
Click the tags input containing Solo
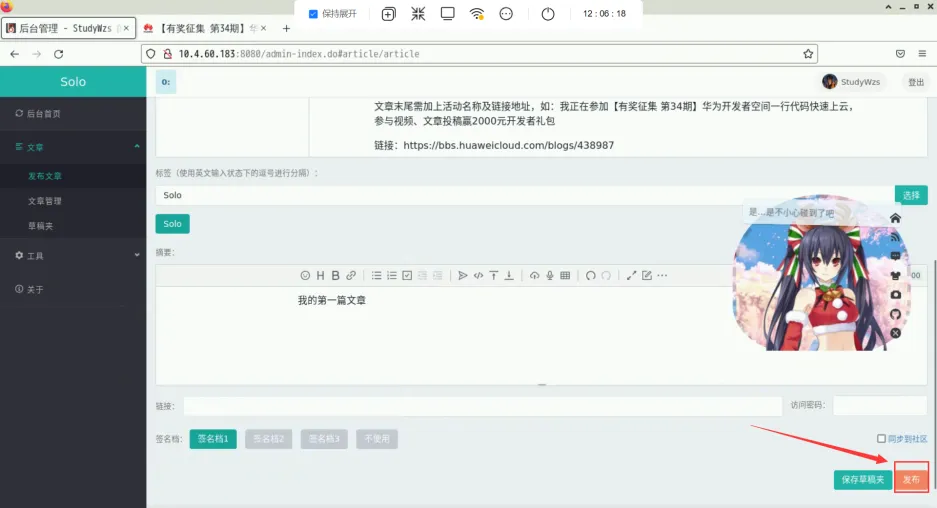(525, 195)
